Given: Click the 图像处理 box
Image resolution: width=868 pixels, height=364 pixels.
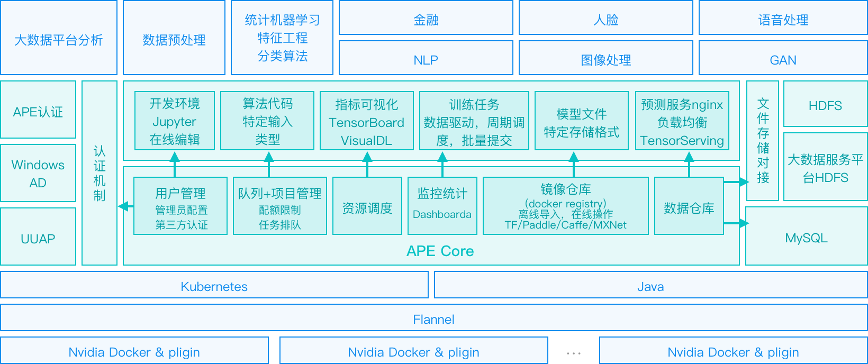Looking at the screenshot, I should [606, 58].
